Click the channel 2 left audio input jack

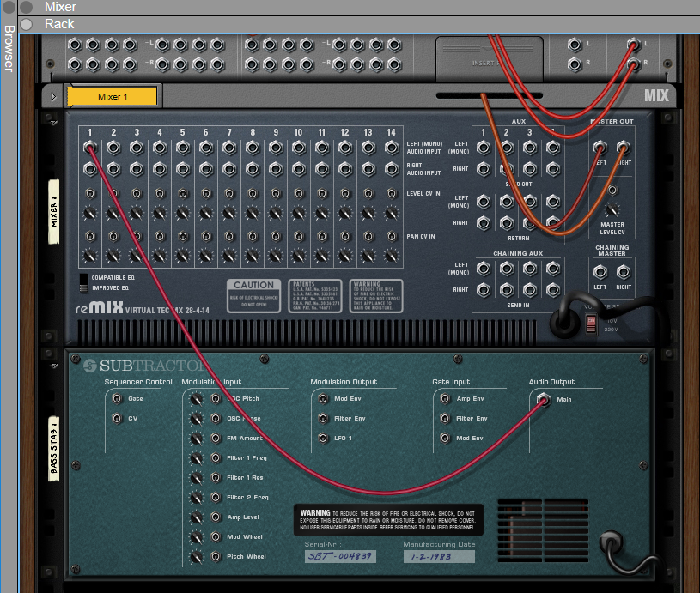(x=113, y=148)
